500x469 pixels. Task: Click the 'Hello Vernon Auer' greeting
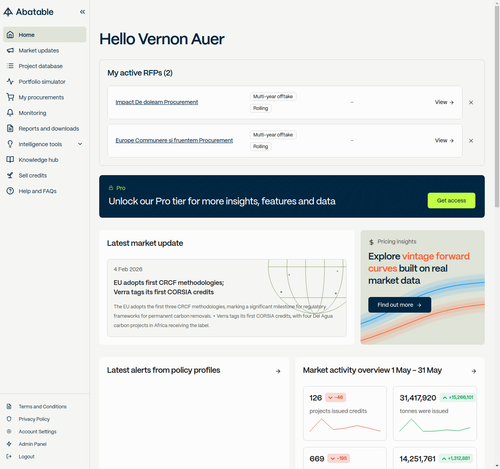162,39
